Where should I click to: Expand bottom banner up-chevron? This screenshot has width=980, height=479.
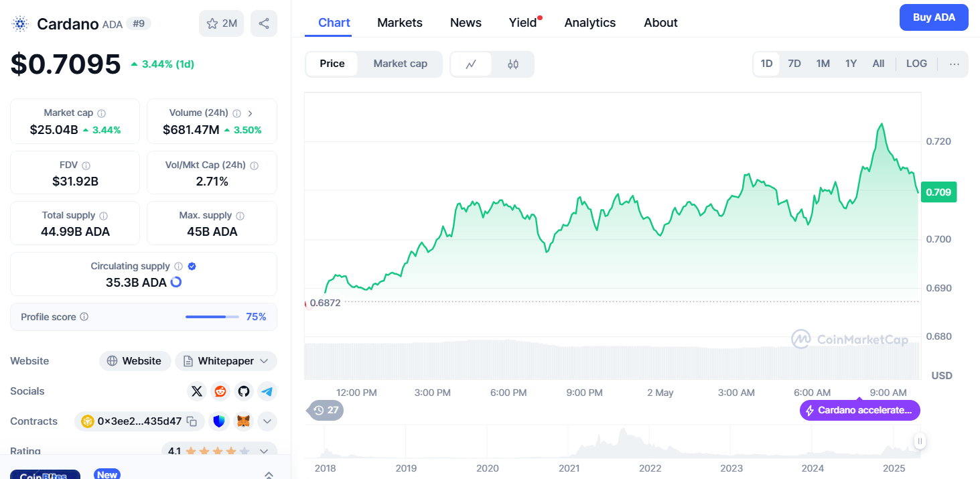[x=269, y=474]
